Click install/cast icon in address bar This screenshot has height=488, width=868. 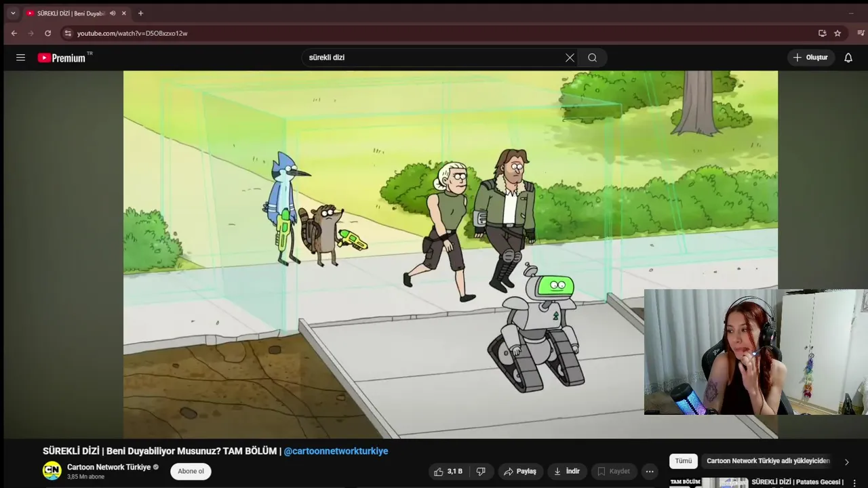[822, 33]
